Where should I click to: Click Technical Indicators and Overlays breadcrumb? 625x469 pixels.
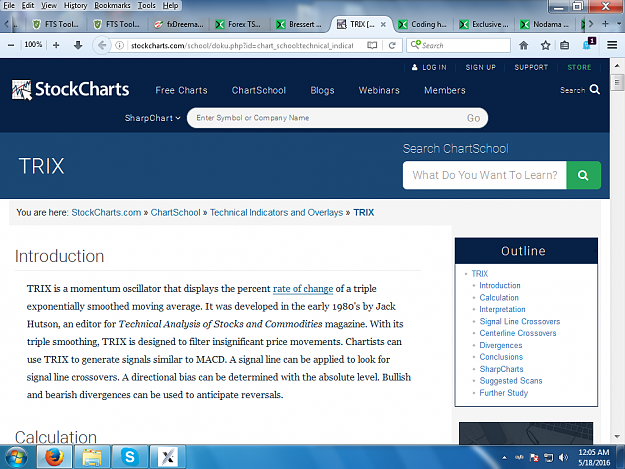pos(276,213)
